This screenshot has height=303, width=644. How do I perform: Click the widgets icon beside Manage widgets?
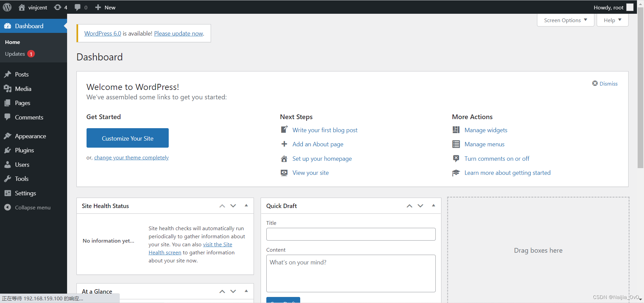pyautogui.click(x=456, y=130)
